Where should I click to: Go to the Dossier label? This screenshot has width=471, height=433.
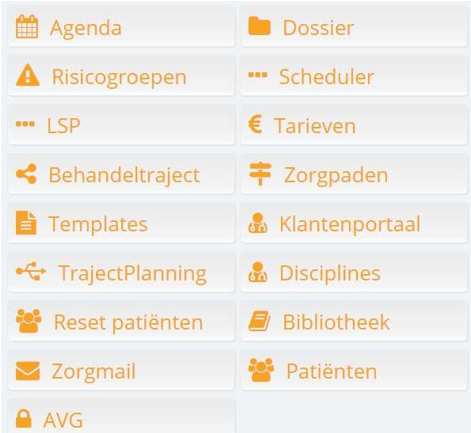pyautogui.click(x=318, y=28)
